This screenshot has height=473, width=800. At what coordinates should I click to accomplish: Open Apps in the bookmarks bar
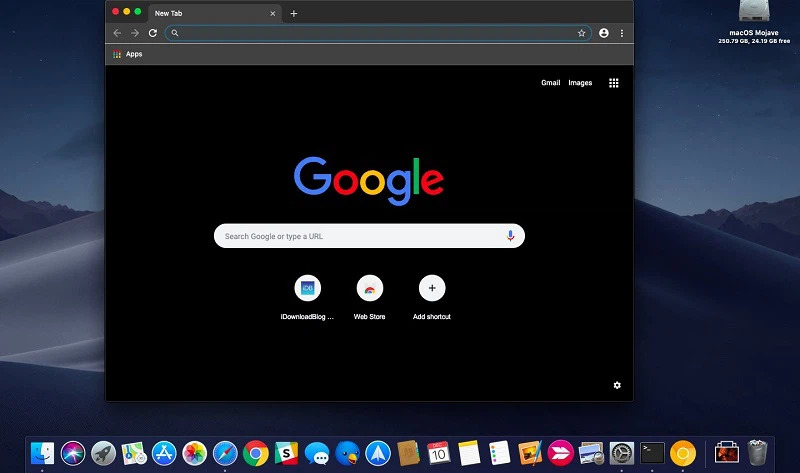click(128, 54)
